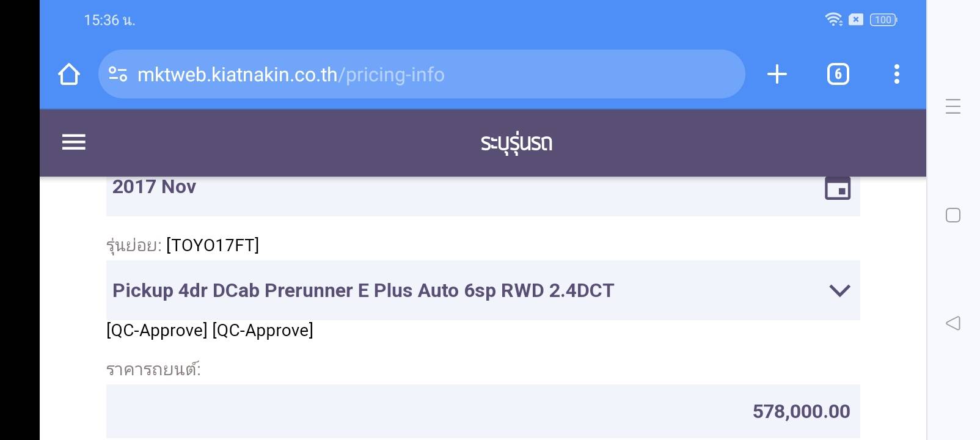This screenshot has width=980, height=440.
Task: Tap the battery 100 indicator
Action: [x=883, y=20]
